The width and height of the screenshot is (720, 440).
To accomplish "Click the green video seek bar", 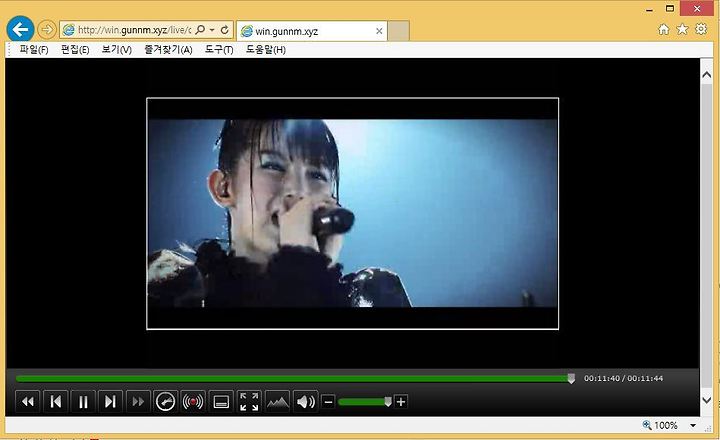I will [294, 379].
